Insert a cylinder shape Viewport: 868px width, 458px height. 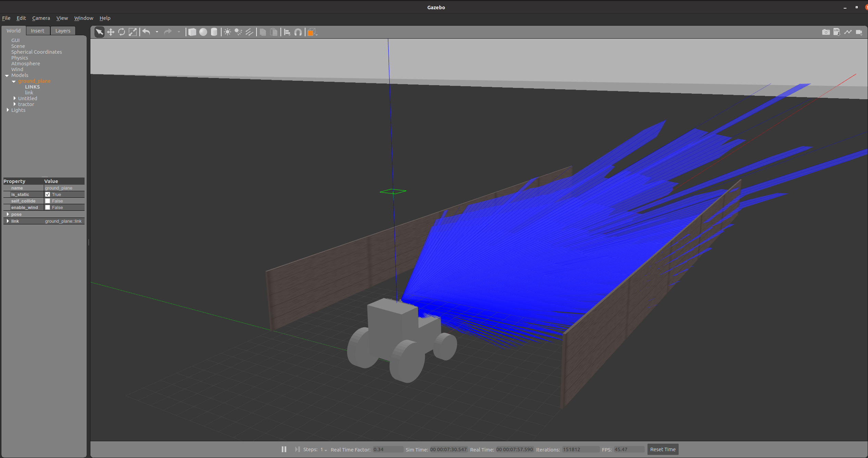pos(214,32)
